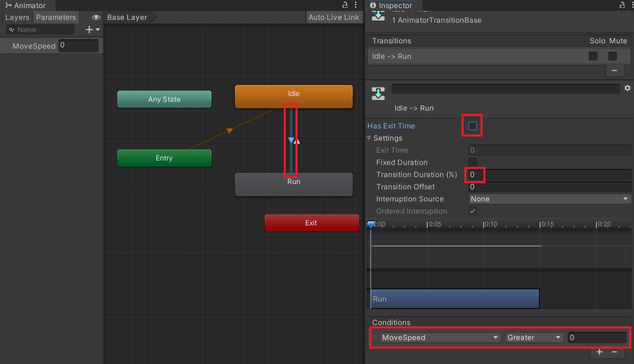Click the Animator window lock icon

point(345,5)
